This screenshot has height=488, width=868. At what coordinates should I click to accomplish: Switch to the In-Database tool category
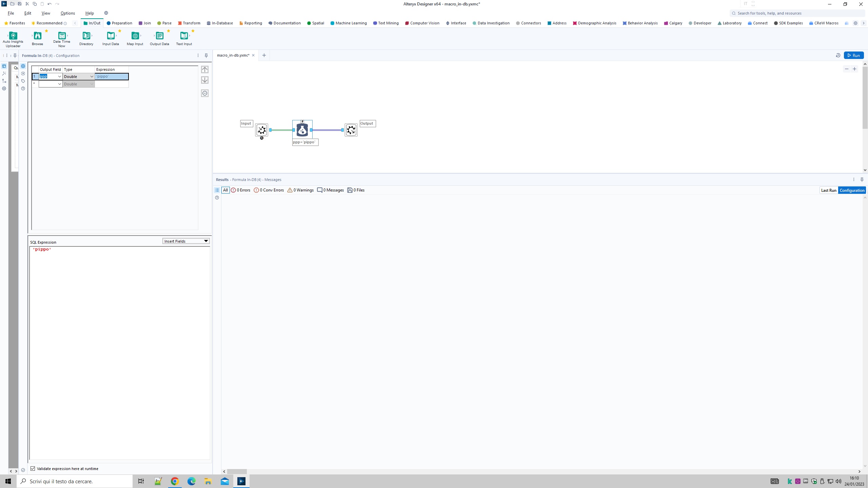point(220,23)
